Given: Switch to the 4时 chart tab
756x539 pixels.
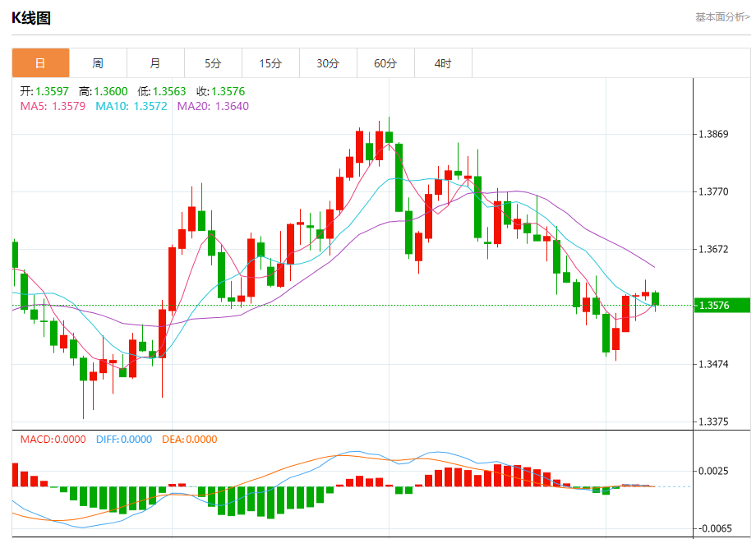Looking at the screenshot, I should pos(443,63).
